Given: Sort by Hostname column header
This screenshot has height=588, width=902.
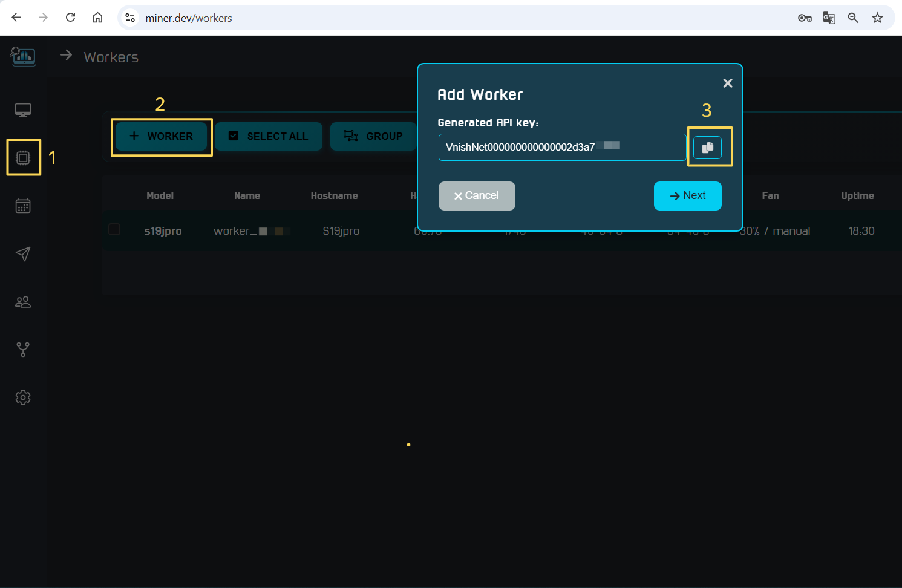Looking at the screenshot, I should coord(334,195).
